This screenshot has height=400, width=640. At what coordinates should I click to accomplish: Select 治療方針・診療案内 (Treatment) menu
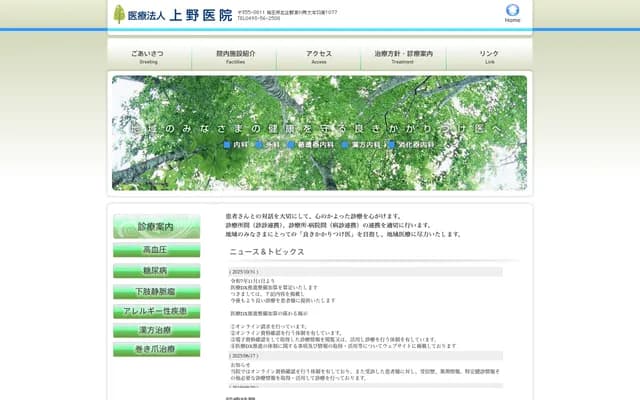pos(403,56)
